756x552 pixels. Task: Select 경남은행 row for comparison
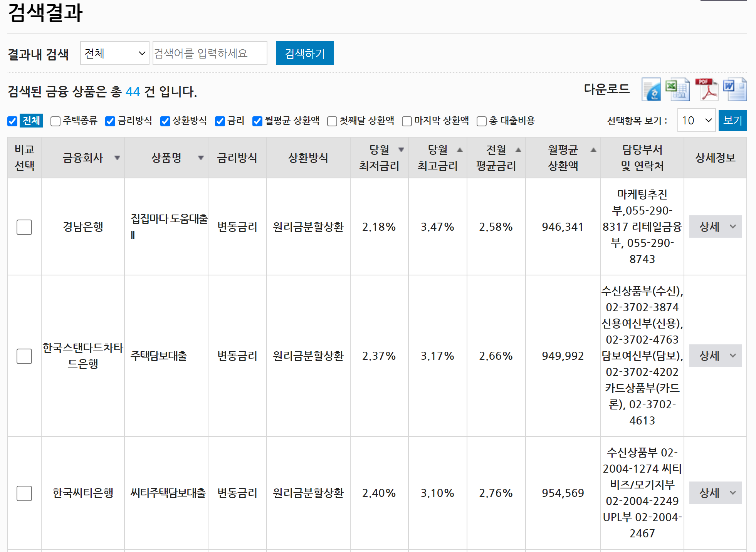[x=24, y=227]
